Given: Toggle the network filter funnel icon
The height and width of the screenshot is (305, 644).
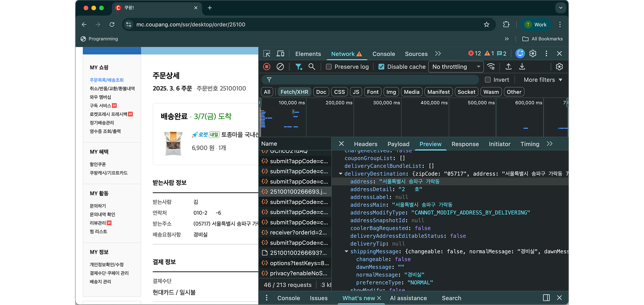Looking at the screenshot, I should pos(299,67).
